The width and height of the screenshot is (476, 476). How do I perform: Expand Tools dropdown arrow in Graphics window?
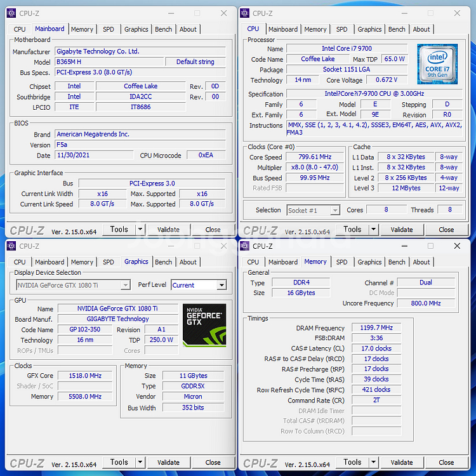[x=140, y=462]
